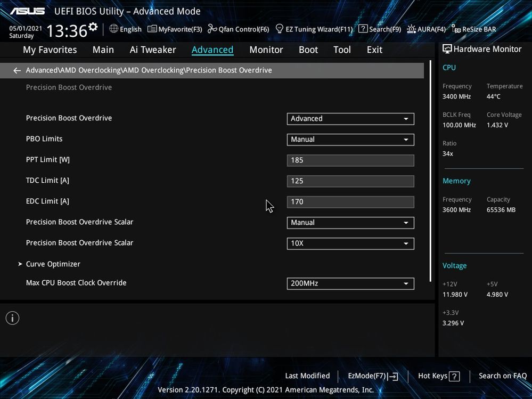
Task: Click the +12V reading 11.980 V
Action: (x=455, y=295)
